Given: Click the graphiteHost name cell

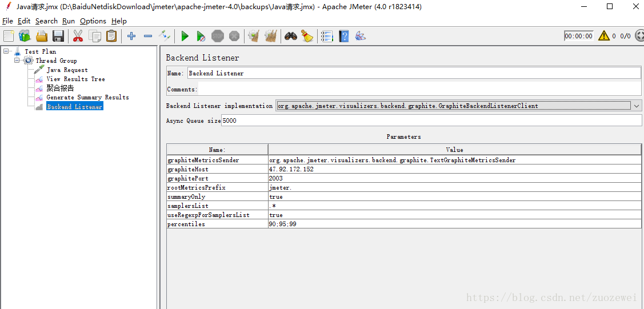Looking at the screenshot, I should 217,169.
